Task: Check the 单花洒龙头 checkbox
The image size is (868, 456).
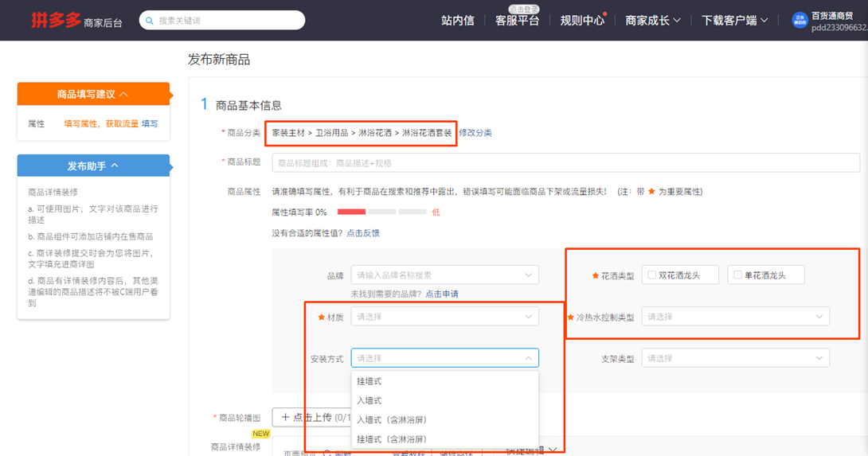Action: (738, 275)
